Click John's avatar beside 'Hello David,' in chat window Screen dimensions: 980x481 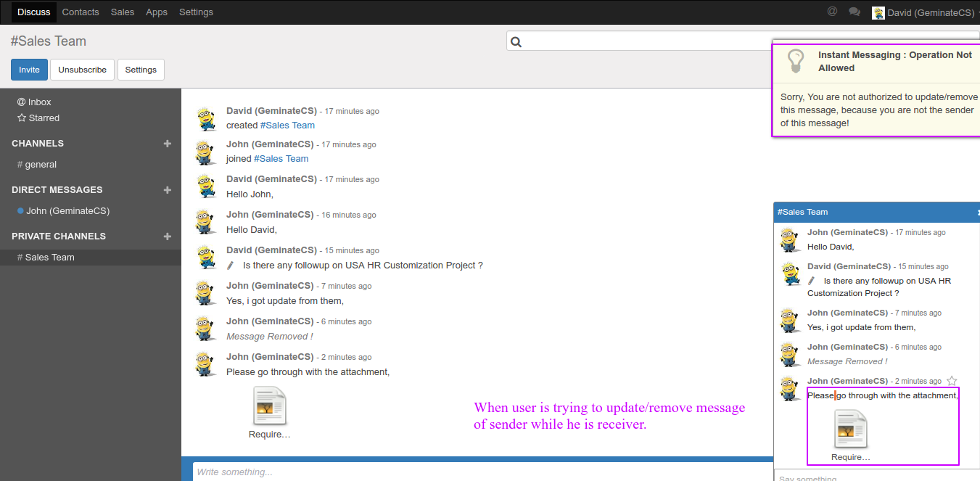click(790, 239)
